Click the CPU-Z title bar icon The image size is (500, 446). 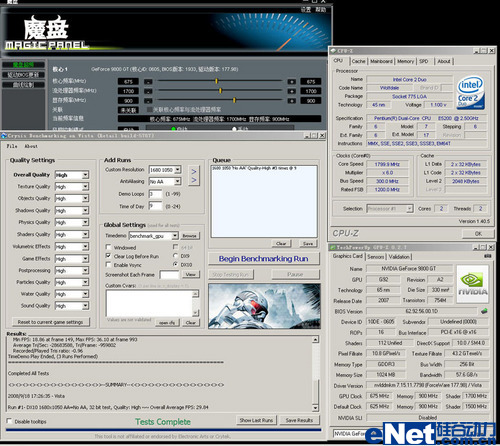tap(334, 51)
